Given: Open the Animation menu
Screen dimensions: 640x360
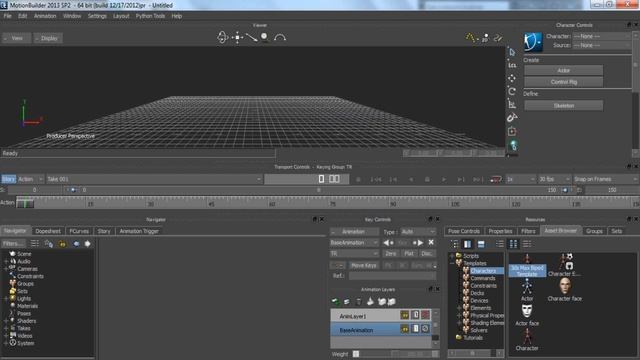Looking at the screenshot, I should 45,16.
